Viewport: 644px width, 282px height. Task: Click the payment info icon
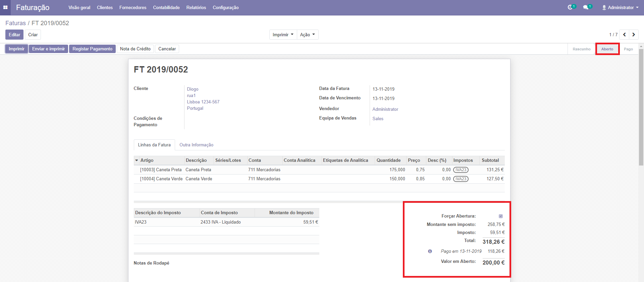[430, 251]
